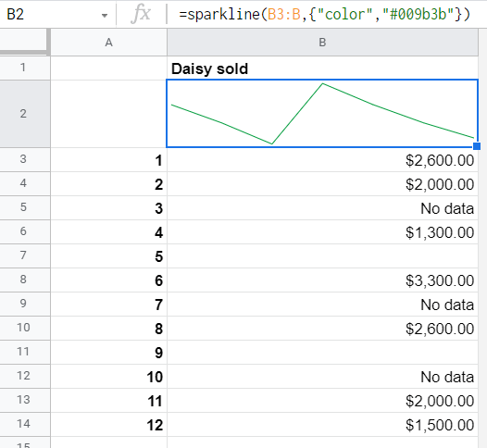The image size is (487, 448).
Task: Select column A cell containing 2
Action: (x=108, y=184)
